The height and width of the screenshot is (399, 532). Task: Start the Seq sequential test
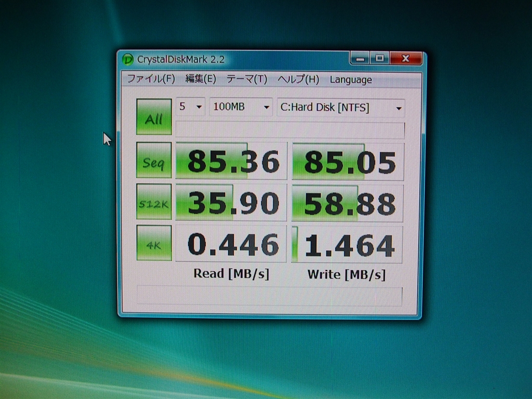point(154,160)
